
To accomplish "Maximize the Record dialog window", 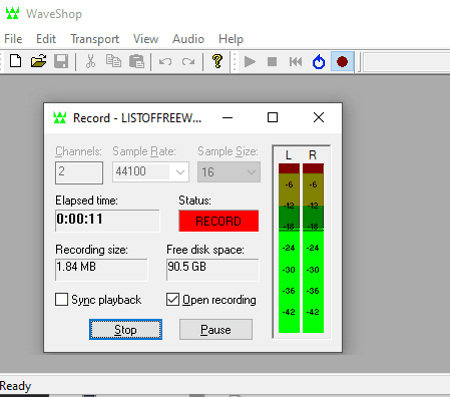I will [x=273, y=118].
